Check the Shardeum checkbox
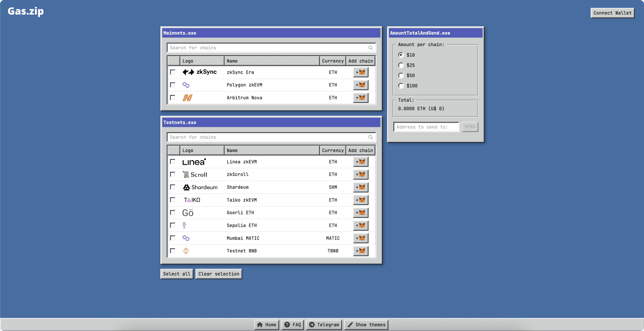The width and height of the screenshot is (644, 331). pyautogui.click(x=173, y=187)
